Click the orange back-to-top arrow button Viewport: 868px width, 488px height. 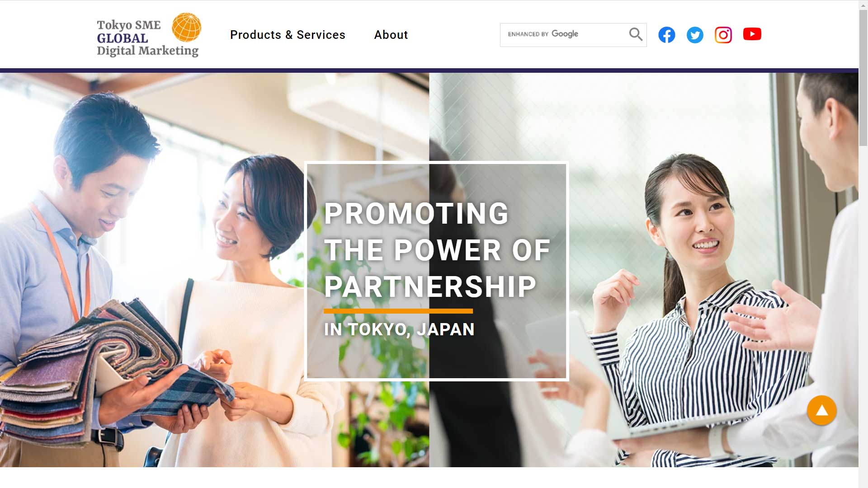coord(821,410)
